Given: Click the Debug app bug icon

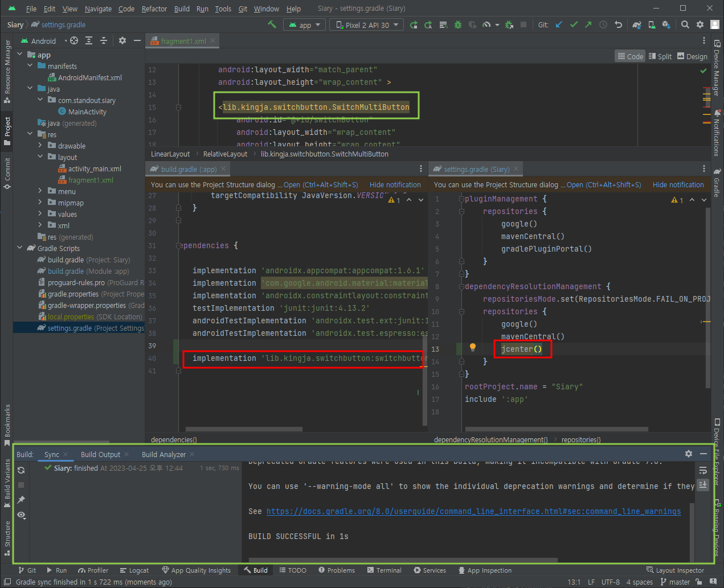Looking at the screenshot, I should coord(459,24).
